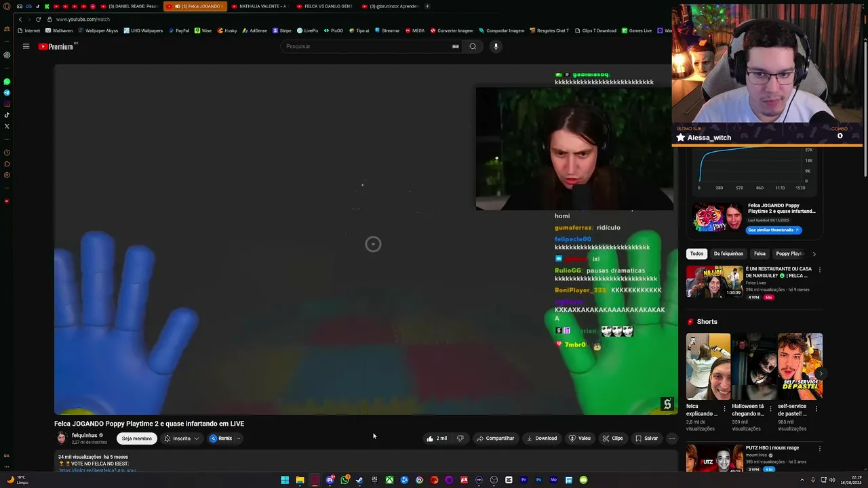The image size is (868, 488).
Task: Open the YouTube hamburger guide menu
Action: [x=26, y=46]
